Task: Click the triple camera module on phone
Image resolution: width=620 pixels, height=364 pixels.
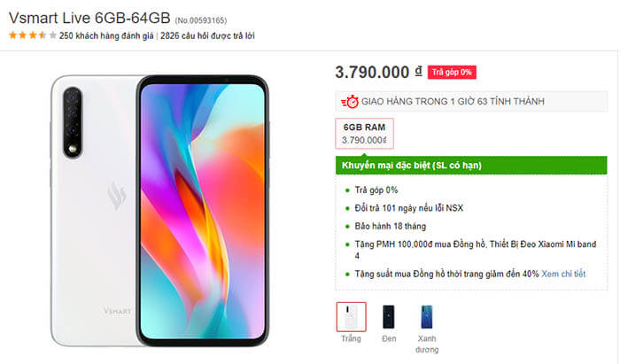Action: point(73,122)
